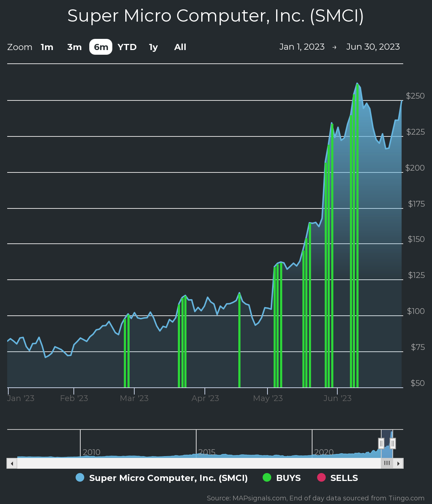Toggle the BUYS series legend item
The image size is (432, 504).
(282, 478)
